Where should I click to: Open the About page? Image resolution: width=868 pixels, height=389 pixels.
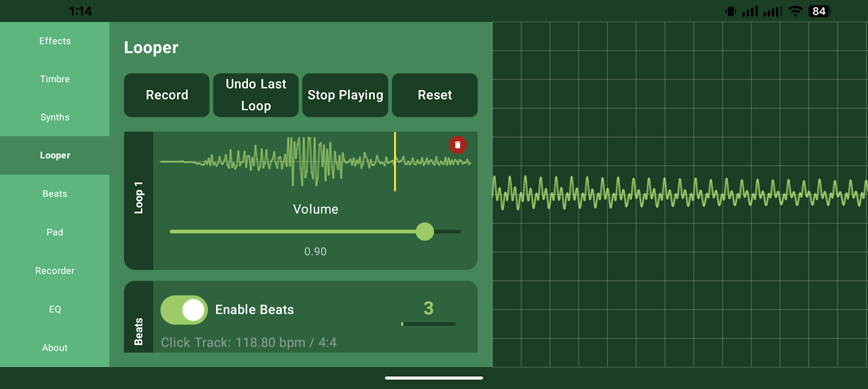[x=55, y=348]
